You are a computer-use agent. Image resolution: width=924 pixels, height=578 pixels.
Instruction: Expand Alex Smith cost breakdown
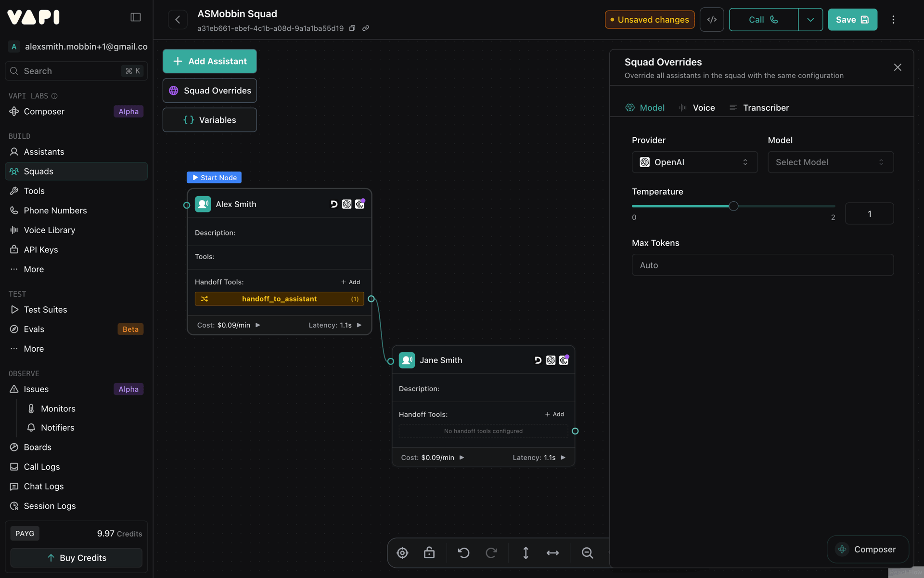tap(257, 325)
